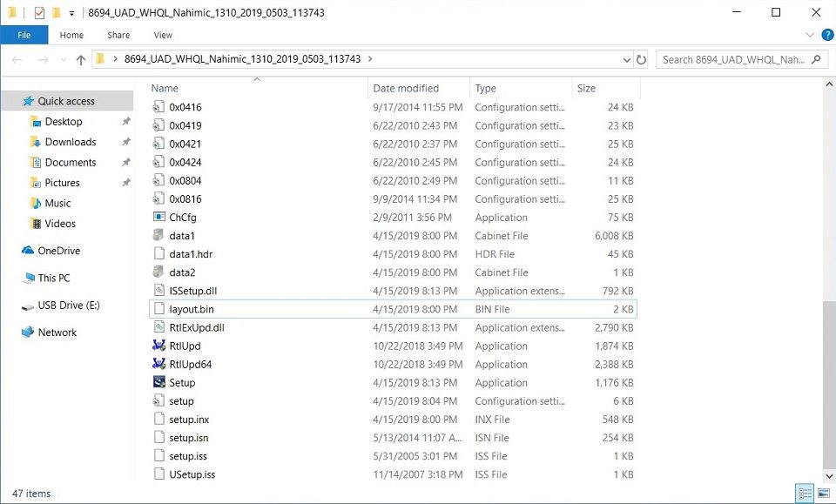Viewport: 836px width, 504px height.
Task: Click the vertical scrollbar down arrow
Action: point(830,476)
